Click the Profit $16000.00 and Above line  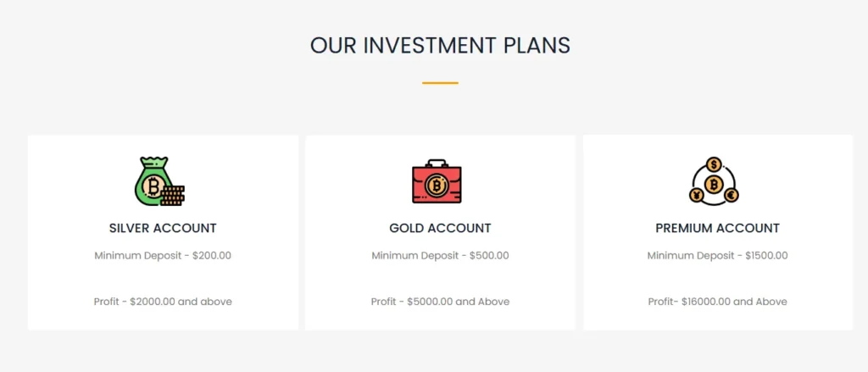coord(717,301)
